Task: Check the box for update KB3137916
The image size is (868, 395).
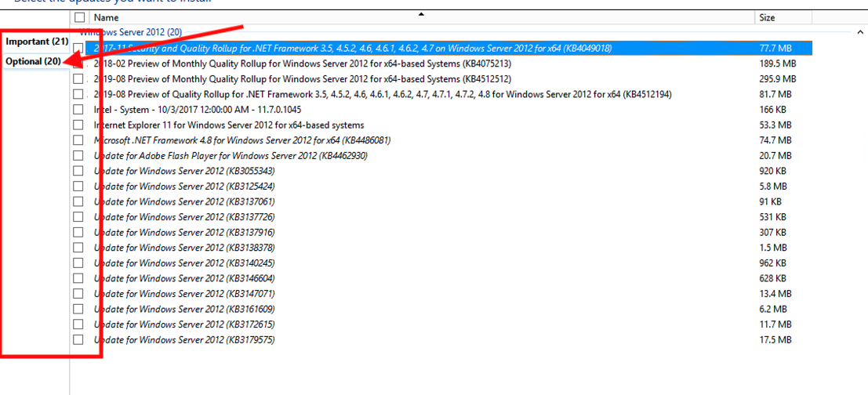Action: pyautogui.click(x=78, y=232)
